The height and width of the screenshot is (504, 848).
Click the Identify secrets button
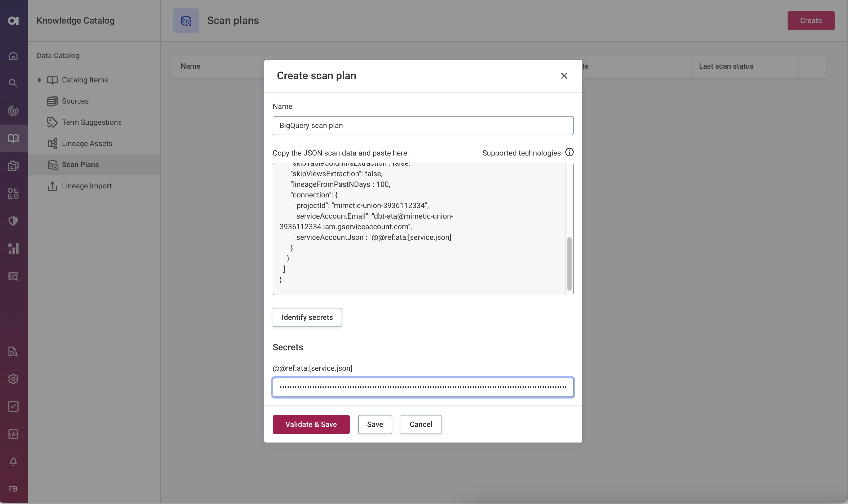[307, 317]
